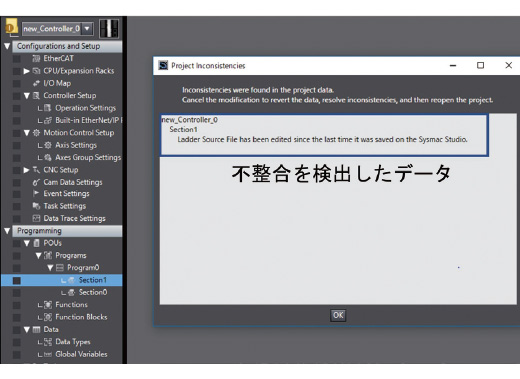Screen dimensions: 520x379
Task: Select the Ladder Source File edited message
Action: pos(322,139)
